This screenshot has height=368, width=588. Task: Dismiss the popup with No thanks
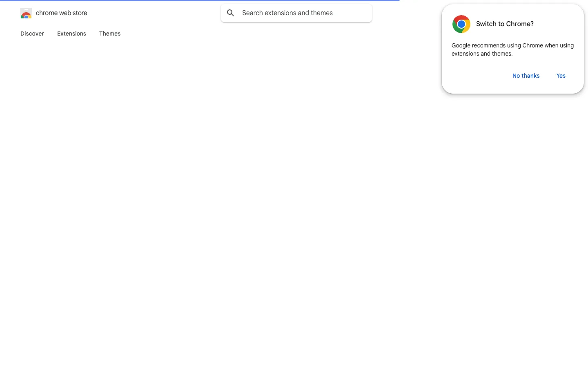(526, 76)
